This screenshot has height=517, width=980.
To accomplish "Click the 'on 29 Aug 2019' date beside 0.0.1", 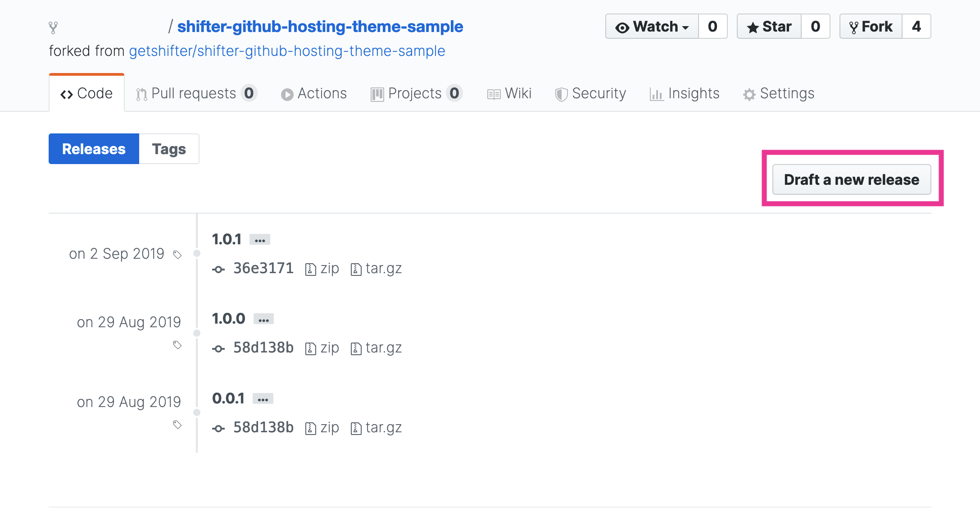I will (129, 402).
